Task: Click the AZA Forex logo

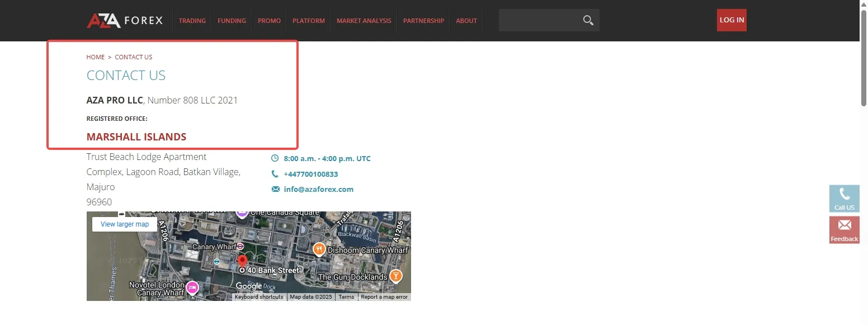Action: click(125, 21)
